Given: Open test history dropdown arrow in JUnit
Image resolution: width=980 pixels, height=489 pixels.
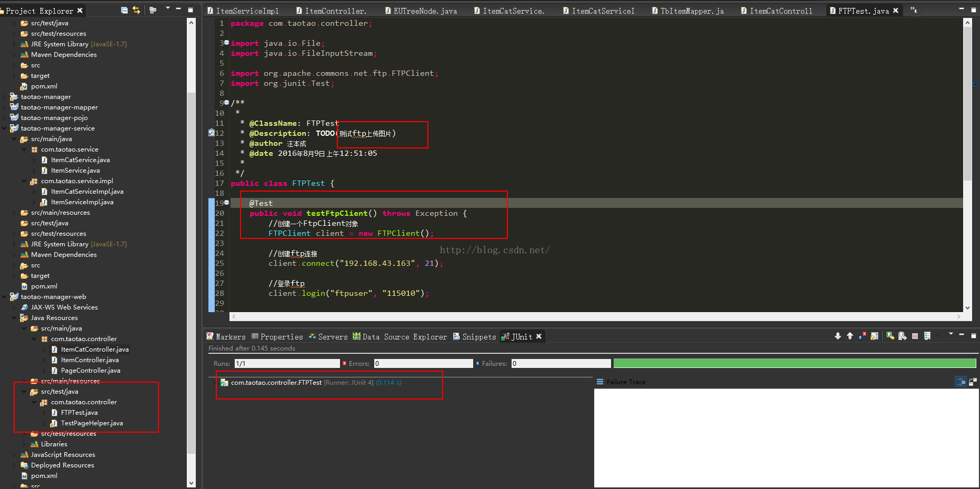Looking at the screenshot, I should (937, 336).
